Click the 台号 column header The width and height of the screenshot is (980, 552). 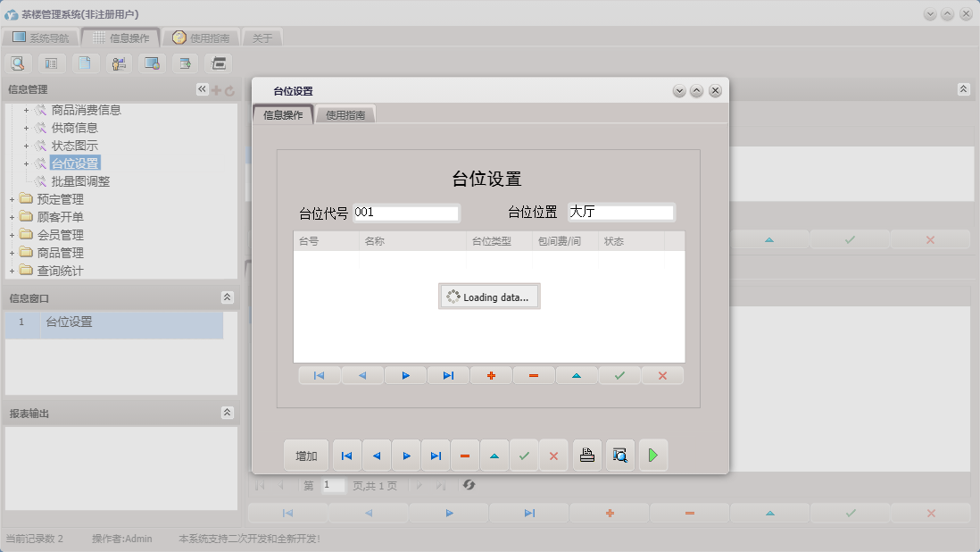(x=327, y=241)
